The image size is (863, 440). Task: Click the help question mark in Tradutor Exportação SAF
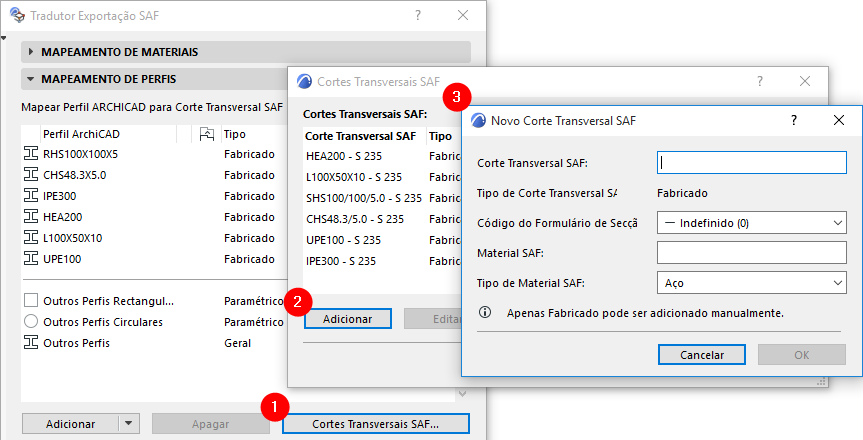418,15
